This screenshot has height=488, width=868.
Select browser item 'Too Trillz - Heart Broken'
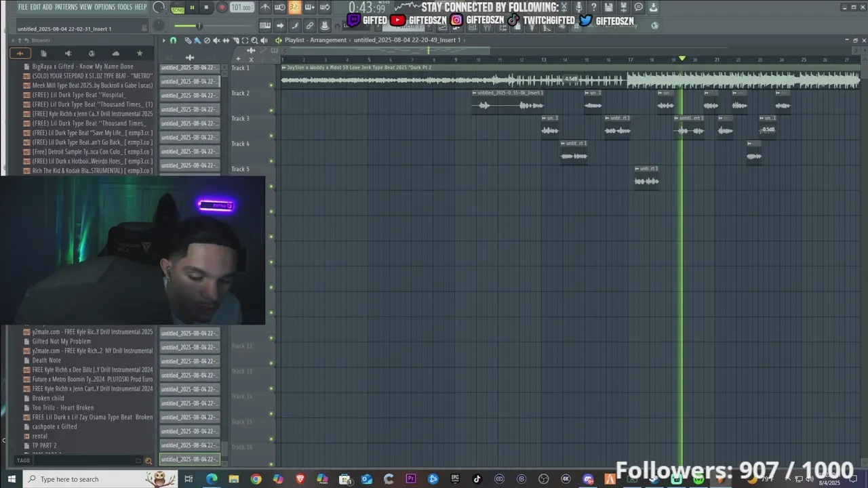(x=63, y=407)
